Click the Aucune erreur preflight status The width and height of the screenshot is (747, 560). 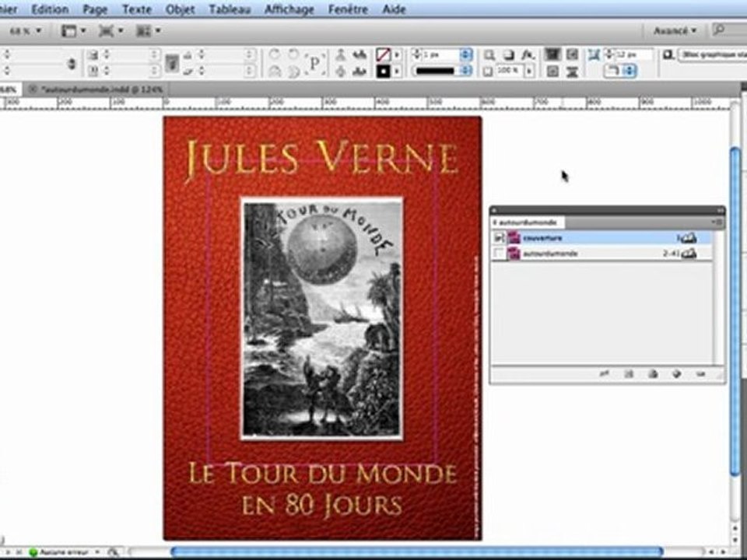(60, 552)
